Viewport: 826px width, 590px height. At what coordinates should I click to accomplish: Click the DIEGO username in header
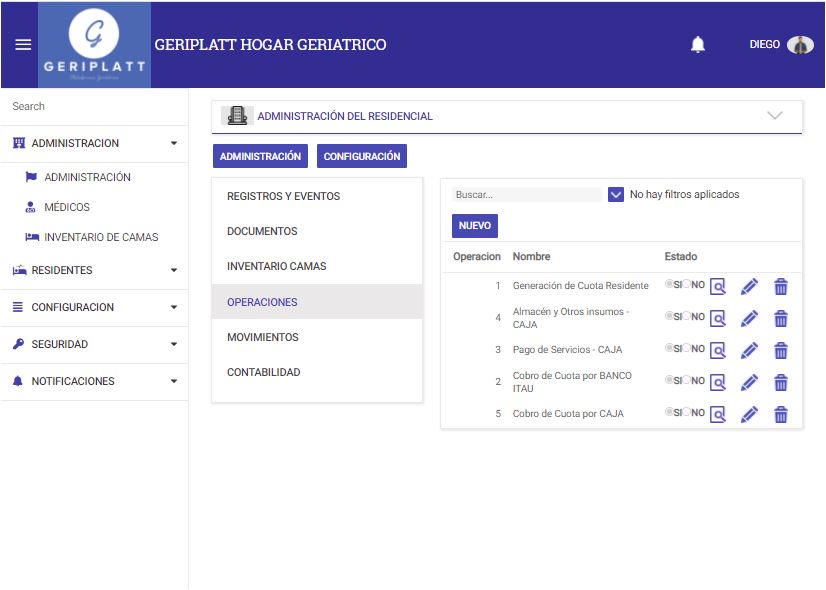(x=764, y=45)
